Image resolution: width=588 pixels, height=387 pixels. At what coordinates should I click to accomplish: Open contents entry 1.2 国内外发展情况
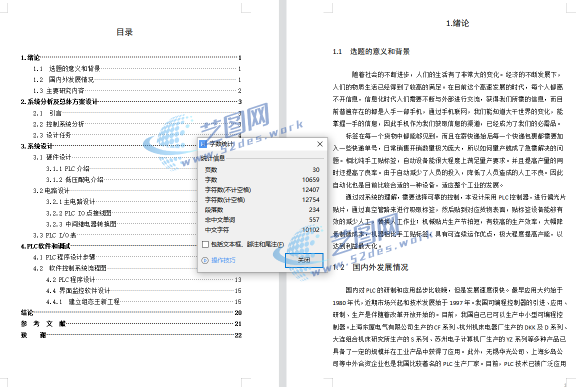coord(137,79)
